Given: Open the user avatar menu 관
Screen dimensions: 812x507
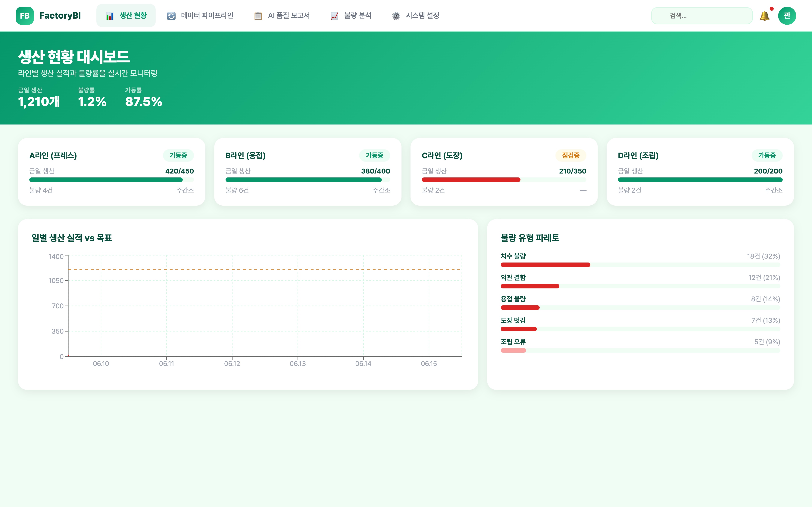Looking at the screenshot, I should click(787, 16).
